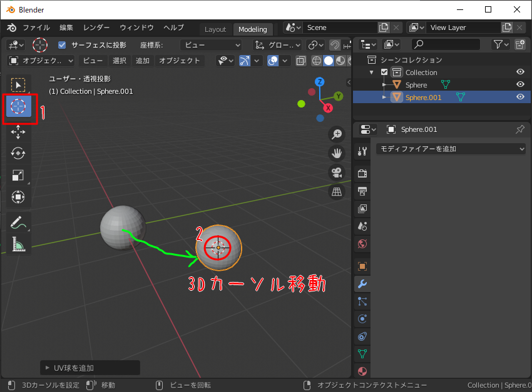Activate the 3D Cursor tool
The image size is (532, 392).
click(x=18, y=106)
